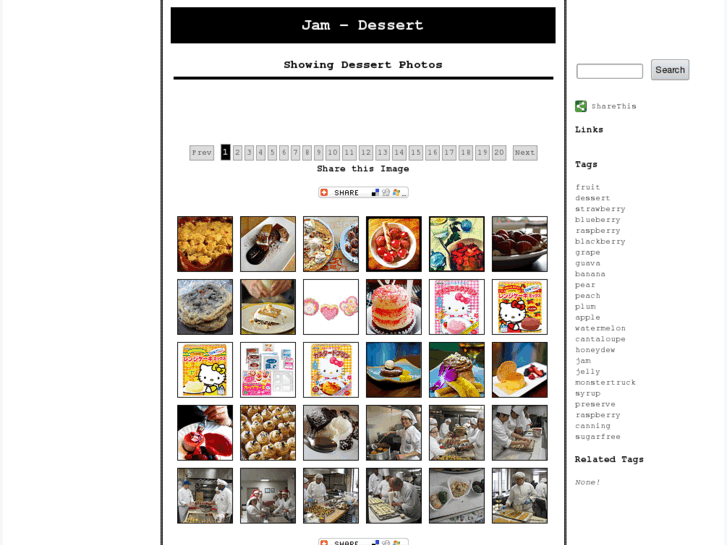Open the strawberry tag link
Viewport: 727px width, 545px height.
(600, 209)
